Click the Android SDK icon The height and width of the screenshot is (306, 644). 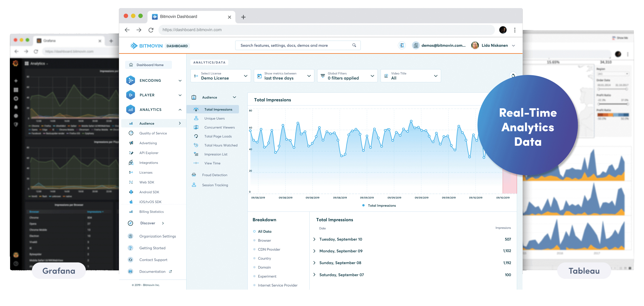(x=131, y=192)
